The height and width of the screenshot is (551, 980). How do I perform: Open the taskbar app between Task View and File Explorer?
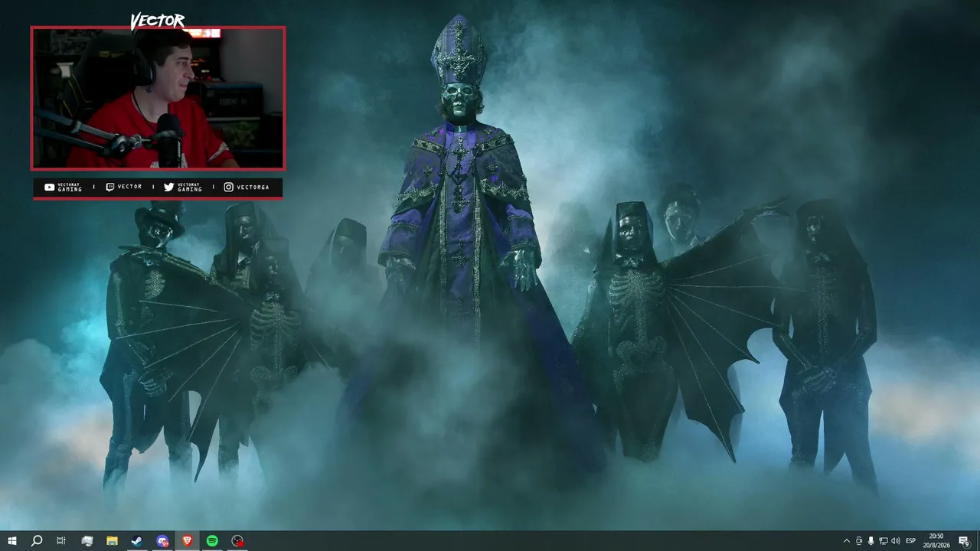(87, 541)
